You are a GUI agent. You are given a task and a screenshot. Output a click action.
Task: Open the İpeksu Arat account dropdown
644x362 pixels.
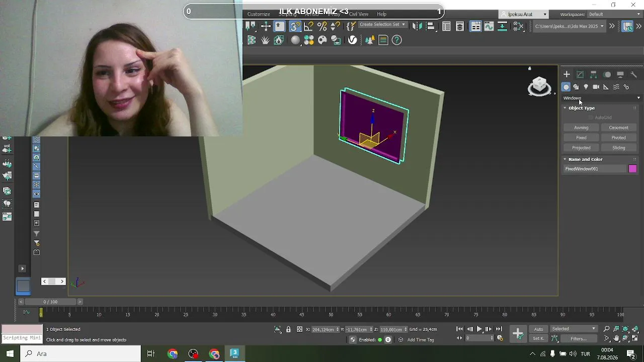(524, 15)
